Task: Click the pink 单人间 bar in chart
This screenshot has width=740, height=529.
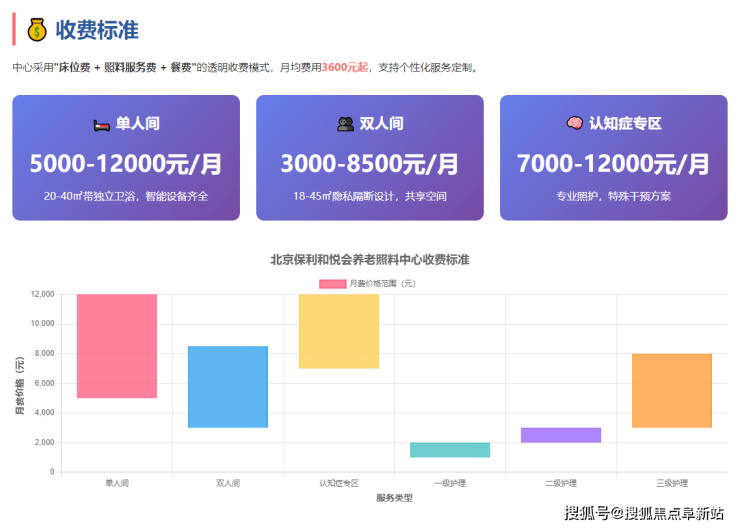Action: click(x=117, y=346)
